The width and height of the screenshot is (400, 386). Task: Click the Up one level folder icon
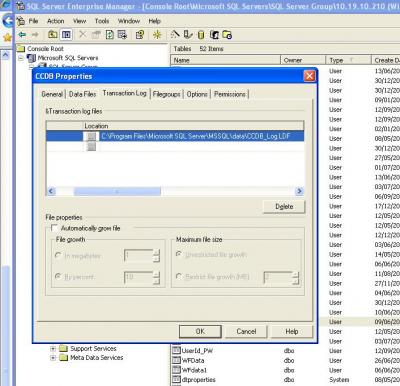[x=52, y=34]
